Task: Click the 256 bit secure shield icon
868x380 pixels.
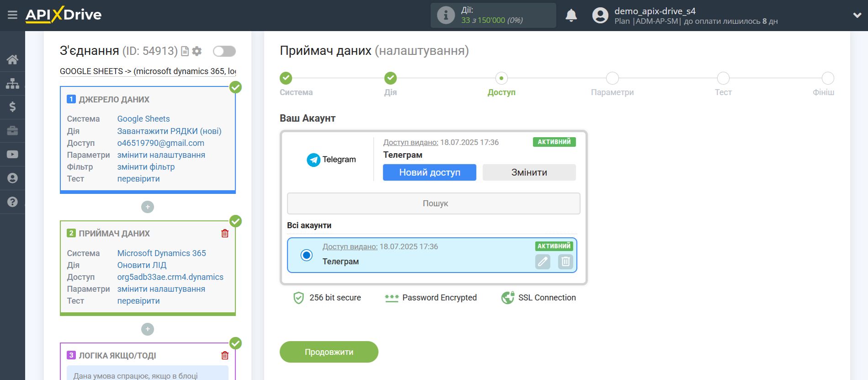Action: [x=298, y=298]
